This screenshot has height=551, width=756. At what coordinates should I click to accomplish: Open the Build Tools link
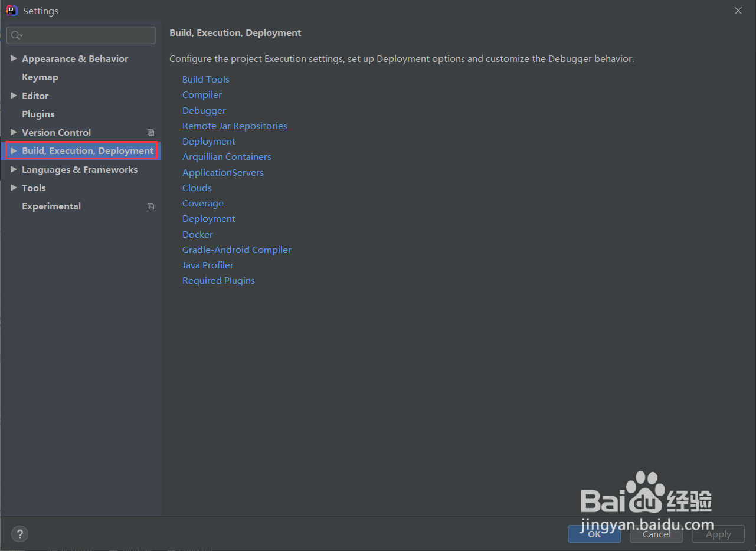coord(206,79)
